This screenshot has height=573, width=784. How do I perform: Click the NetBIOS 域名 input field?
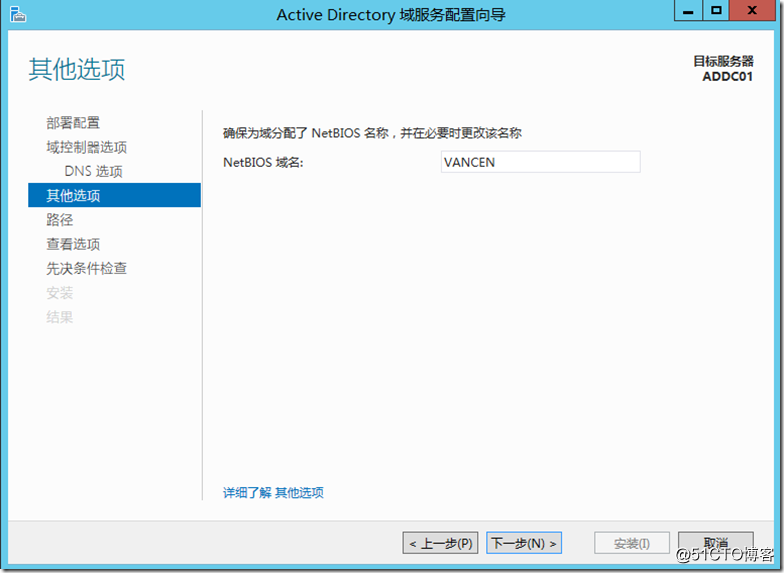click(x=540, y=162)
